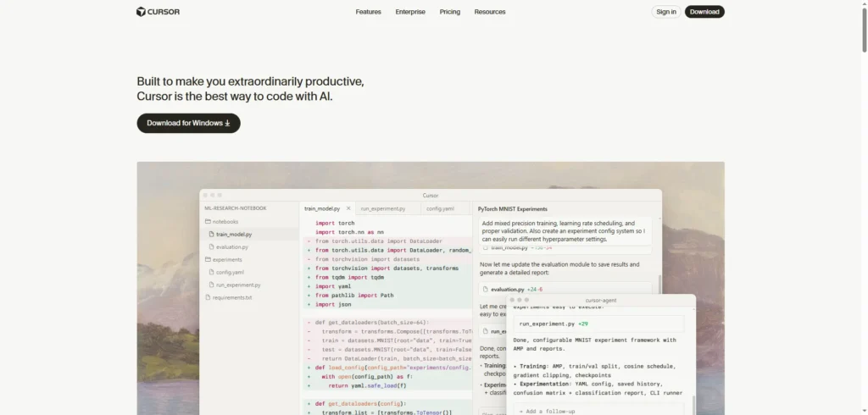Click the file icon next to evaluation.py in sidebar
The height and width of the screenshot is (415, 868).
(x=211, y=247)
